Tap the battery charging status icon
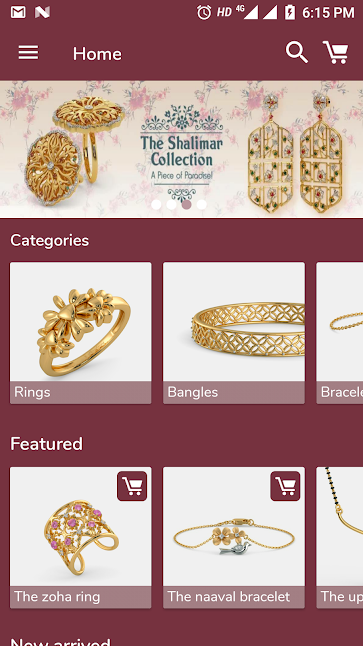Viewport: 363px width, 646px height. tap(290, 12)
